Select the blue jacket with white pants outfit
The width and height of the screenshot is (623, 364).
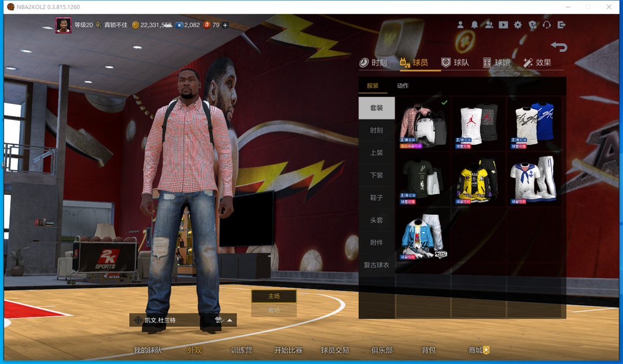(424, 235)
